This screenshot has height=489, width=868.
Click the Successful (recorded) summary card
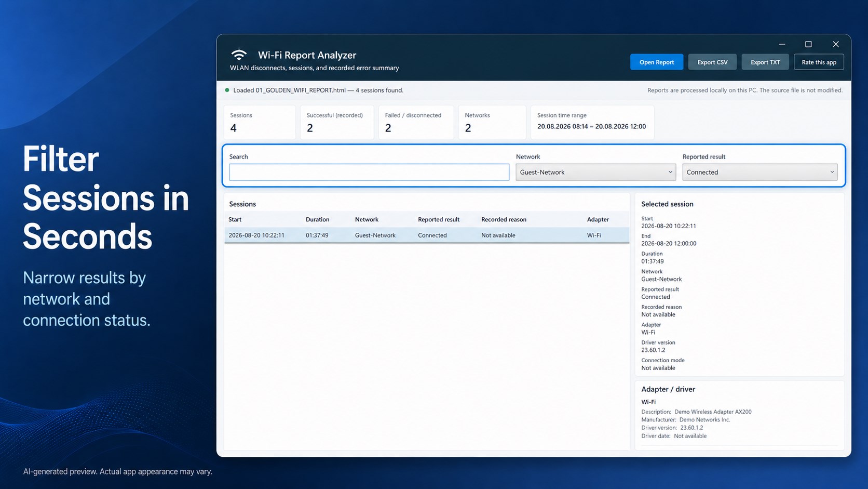click(337, 122)
